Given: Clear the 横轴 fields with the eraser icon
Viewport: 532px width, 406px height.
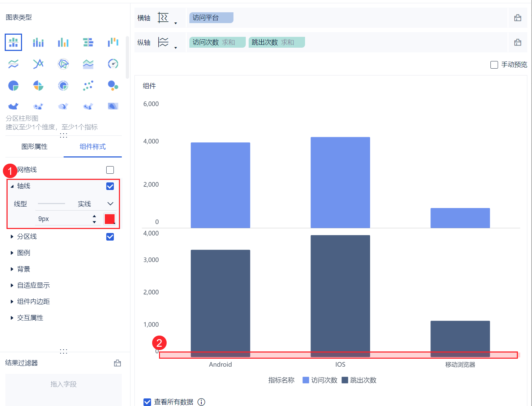Looking at the screenshot, I should (x=518, y=18).
